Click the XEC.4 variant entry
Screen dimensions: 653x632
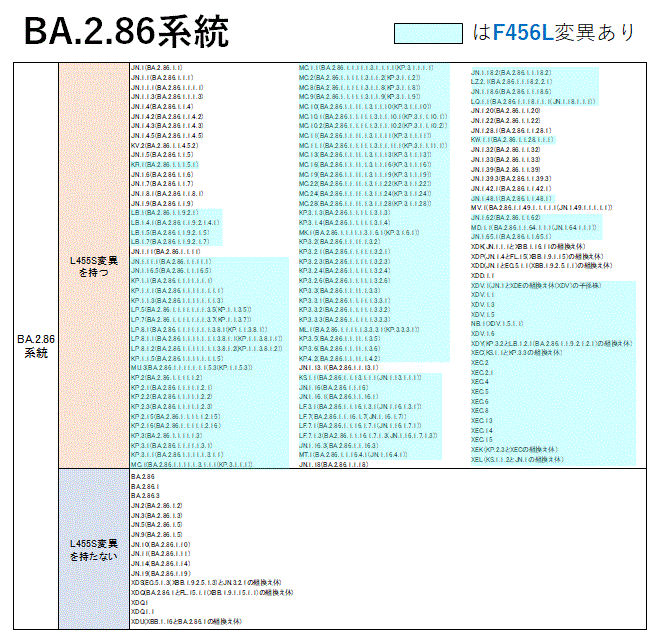pos(480,382)
